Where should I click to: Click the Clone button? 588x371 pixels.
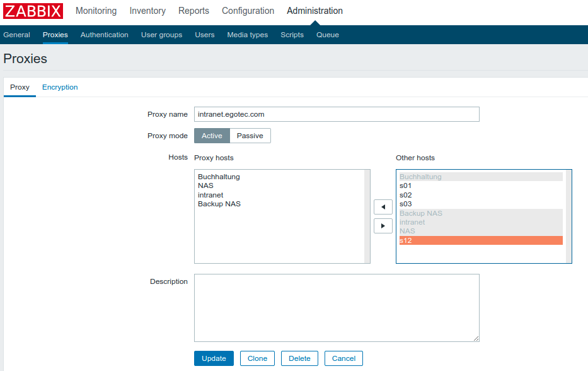click(x=257, y=358)
